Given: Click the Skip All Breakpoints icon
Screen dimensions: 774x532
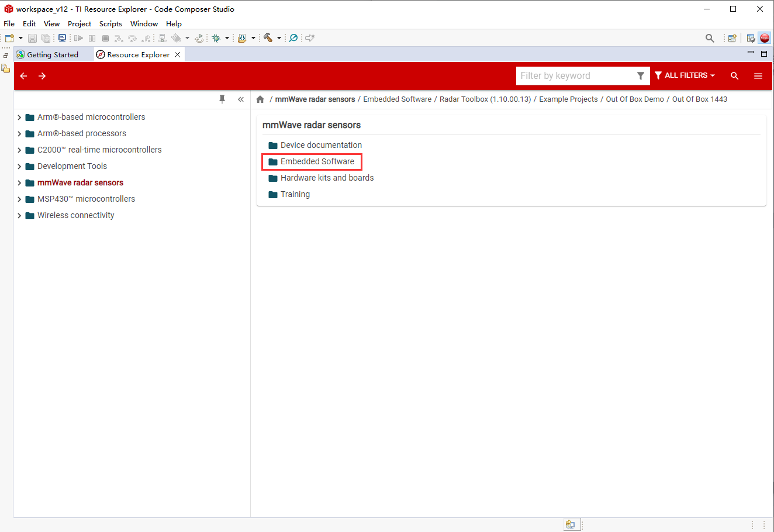Looking at the screenshot, I should coord(293,38).
